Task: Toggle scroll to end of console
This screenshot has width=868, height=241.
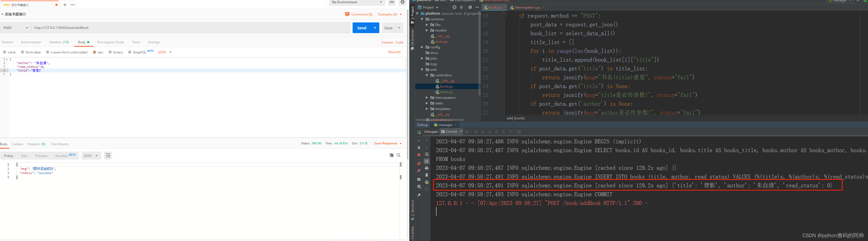Action: click(427, 161)
